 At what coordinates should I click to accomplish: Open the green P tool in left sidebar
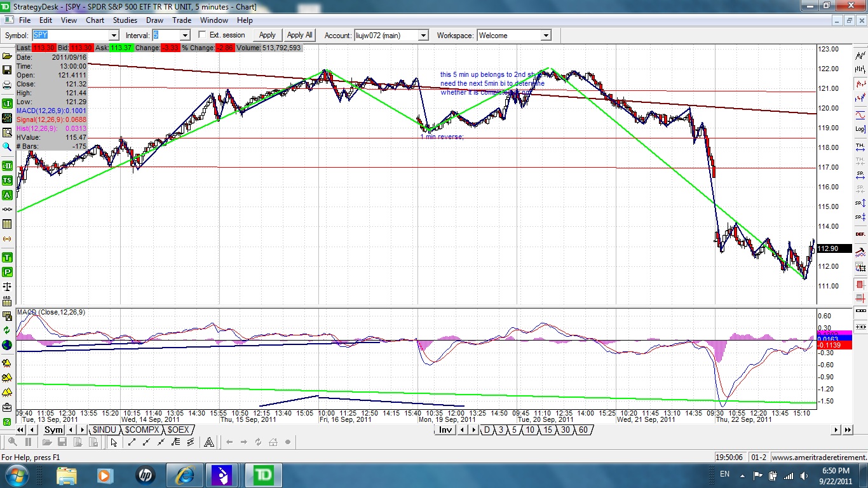coord(7,272)
